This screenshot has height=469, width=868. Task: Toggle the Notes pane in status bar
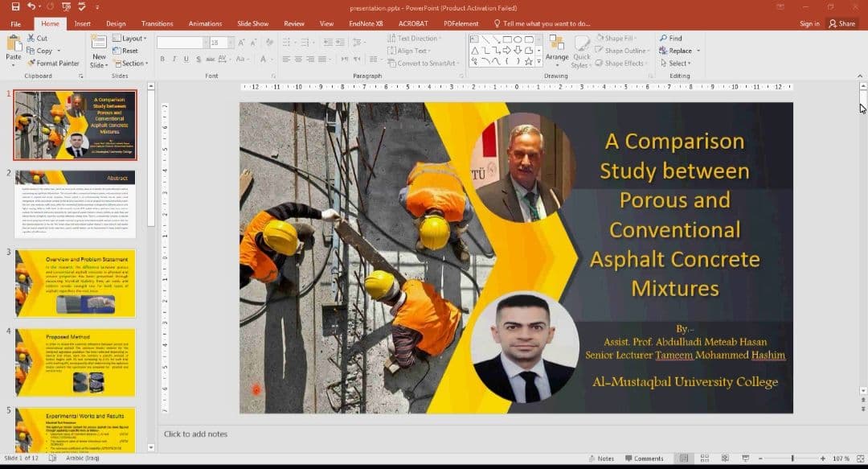pos(600,459)
